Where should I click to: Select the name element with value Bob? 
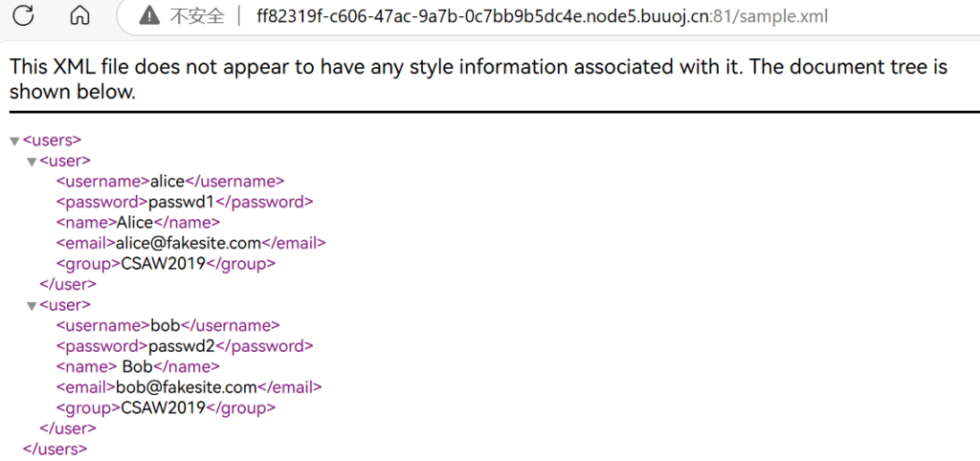[x=138, y=367]
